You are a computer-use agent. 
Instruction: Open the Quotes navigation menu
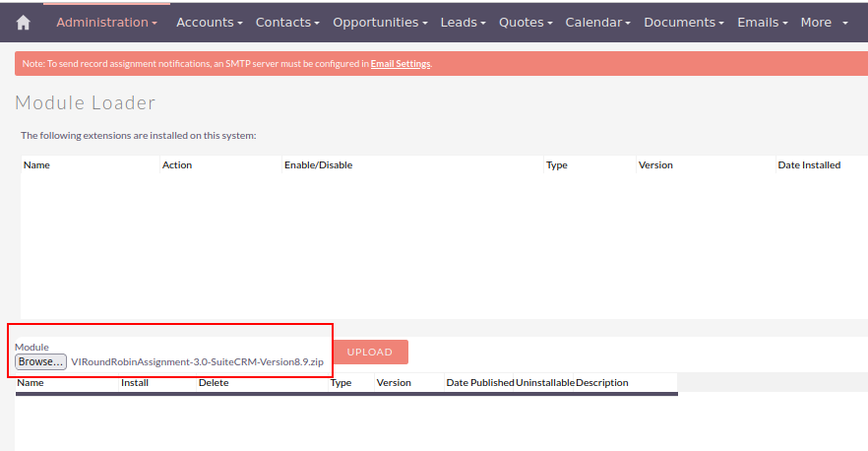526,22
